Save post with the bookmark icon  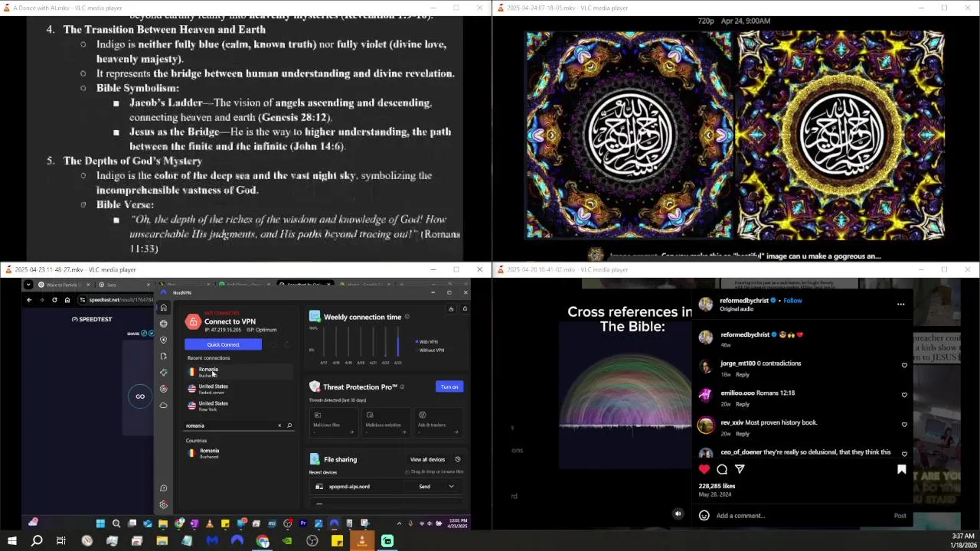901,469
